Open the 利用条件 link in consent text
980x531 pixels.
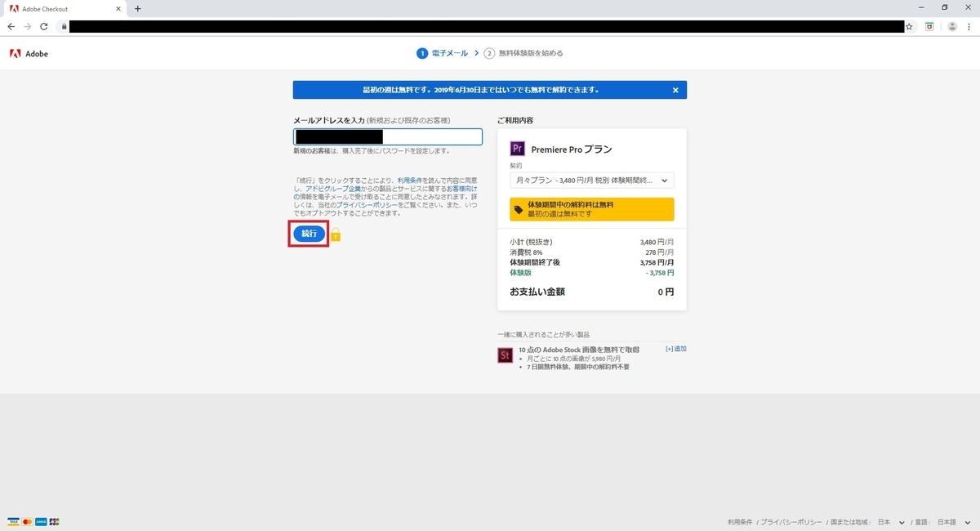click(x=410, y=181)
